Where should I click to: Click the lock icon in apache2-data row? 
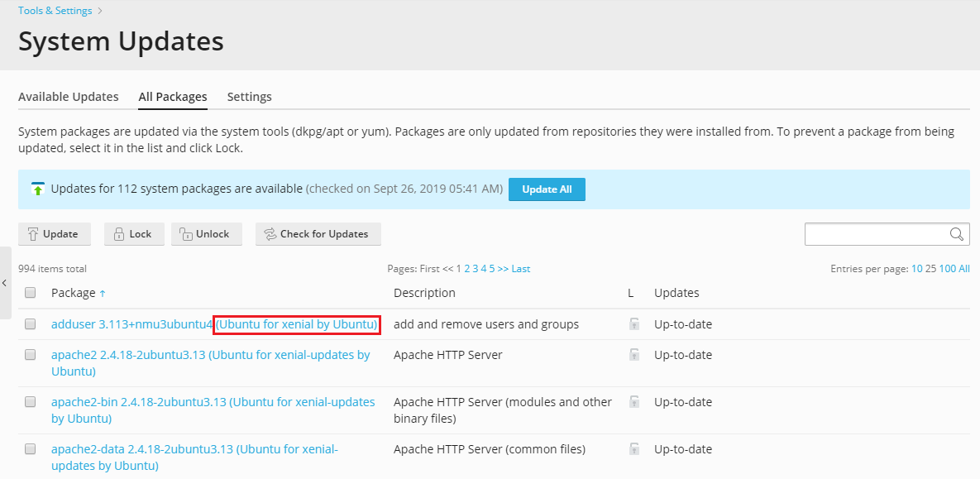click(634, 449)
